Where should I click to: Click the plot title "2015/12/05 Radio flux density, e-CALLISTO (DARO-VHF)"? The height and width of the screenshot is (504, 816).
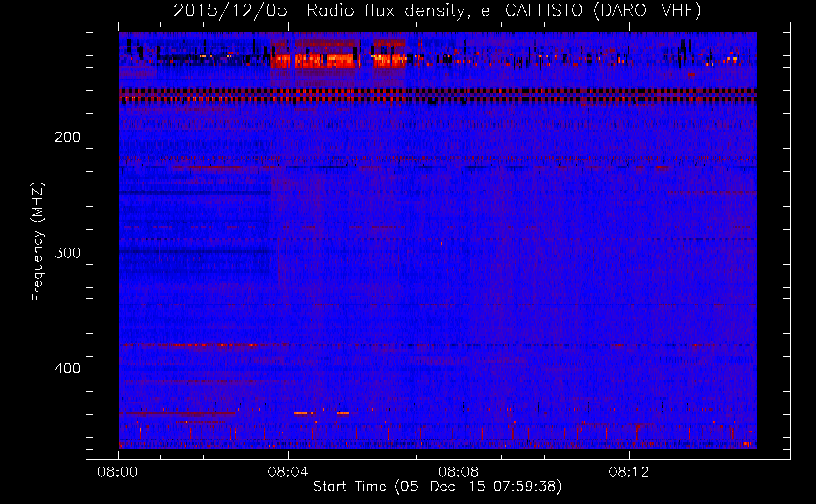point(437,10)
